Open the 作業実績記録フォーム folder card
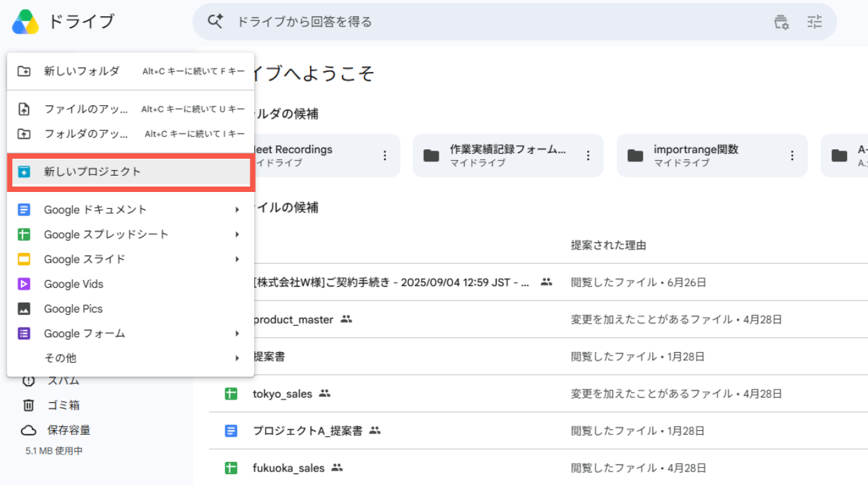Screen dimensions: 868x485 [x=508, y=155]
